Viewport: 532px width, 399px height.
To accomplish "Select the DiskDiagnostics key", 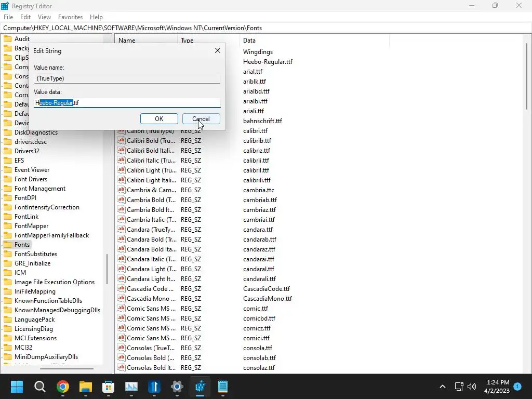I will (x=36, y=132).
